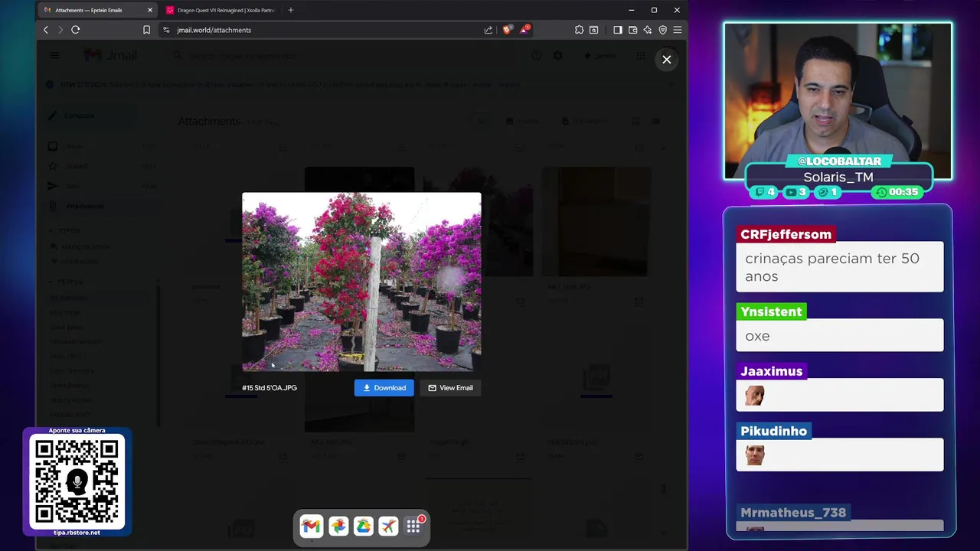Open the Brave Wallet

(x=632, y=30)
